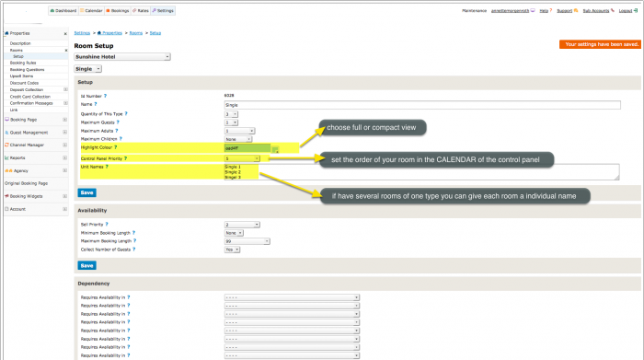This screenshot has height=360, width=644.
Task: Expand the Deposit Collection submenu
Action: pyautogui.click(x=65, y=89)
